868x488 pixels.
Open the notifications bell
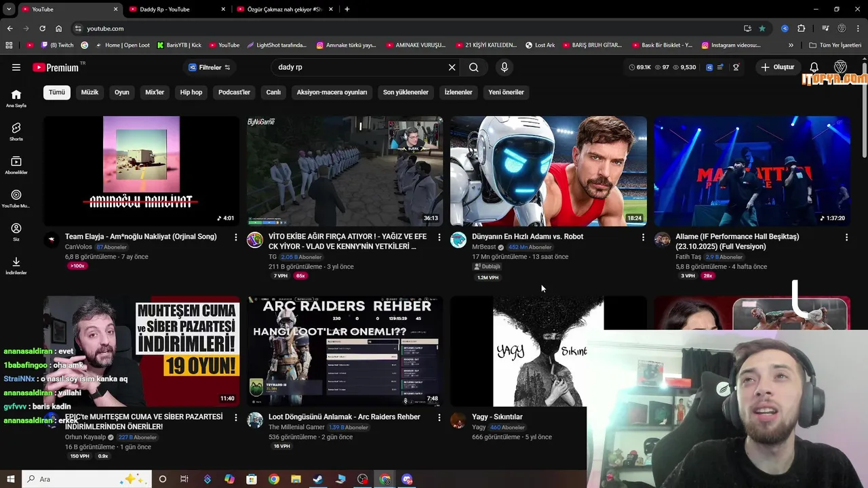point(814,67)
